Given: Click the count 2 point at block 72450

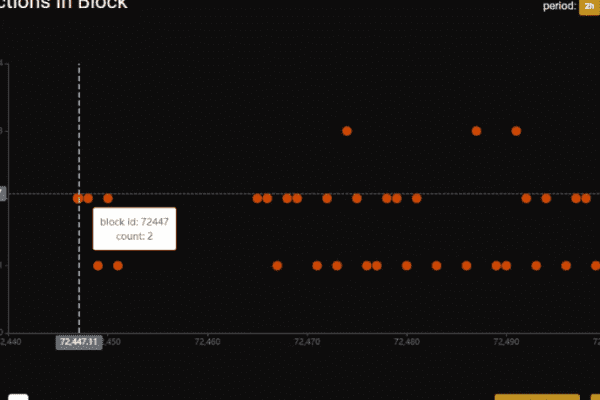Looking at the screenshot, I should point(108,198).
